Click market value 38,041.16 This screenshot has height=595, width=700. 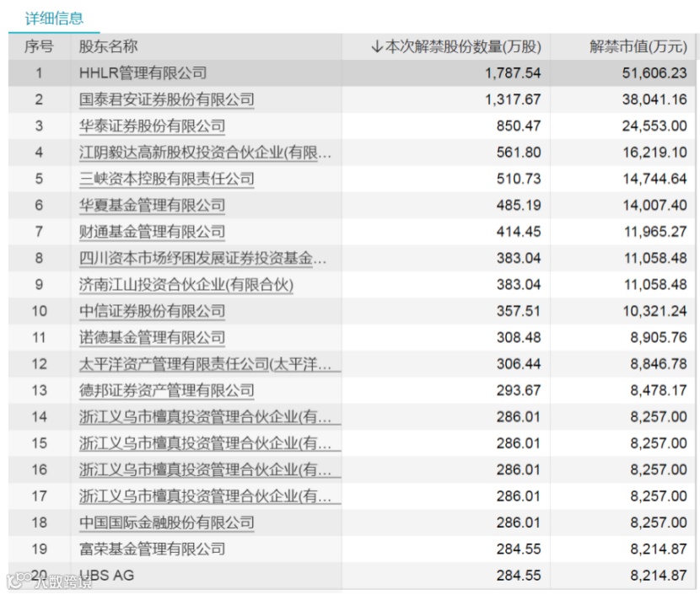654,99
